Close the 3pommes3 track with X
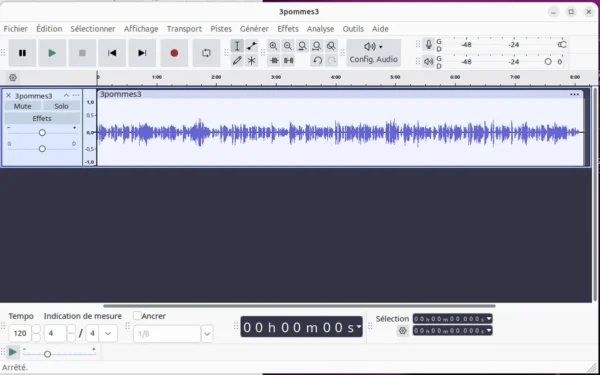This screenshot has height=375, width=600. (8, 95)
